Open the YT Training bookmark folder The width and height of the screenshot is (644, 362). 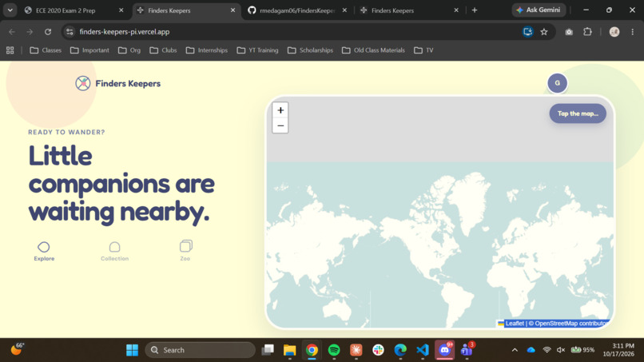(258, 50)
